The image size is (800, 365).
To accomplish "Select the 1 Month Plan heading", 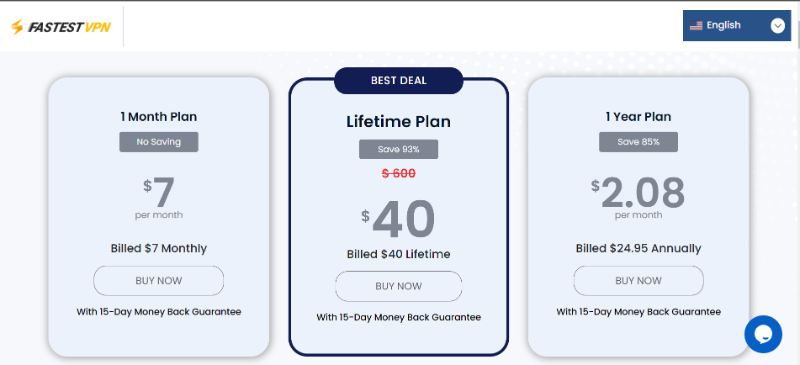I will click(159, 116).
